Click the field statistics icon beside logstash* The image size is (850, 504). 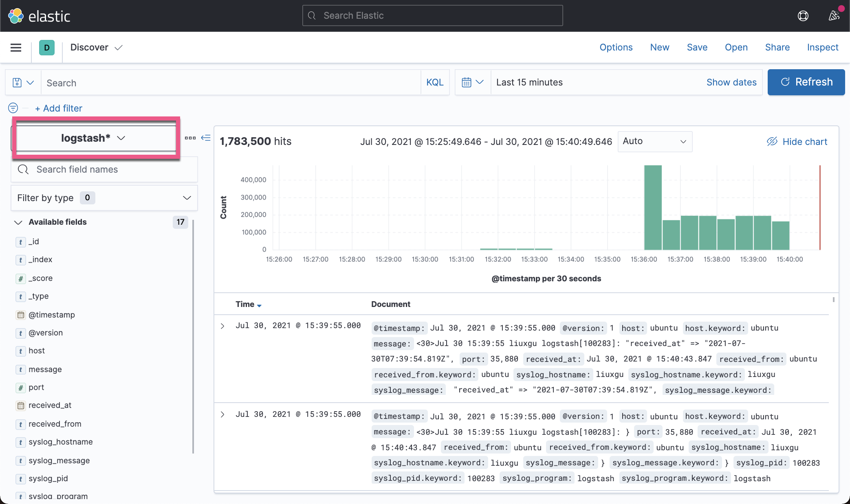pos(190,138)
